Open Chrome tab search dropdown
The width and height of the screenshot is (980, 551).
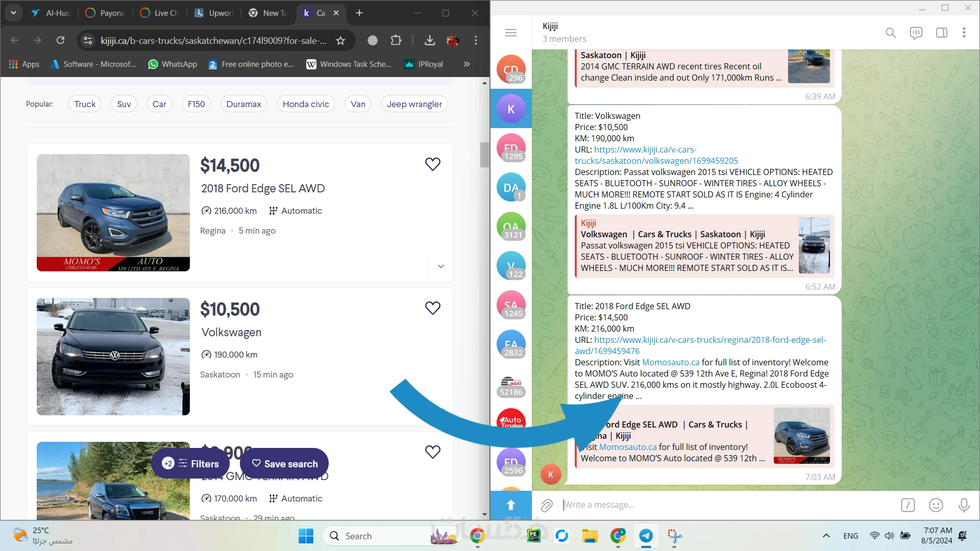(13, 13)
